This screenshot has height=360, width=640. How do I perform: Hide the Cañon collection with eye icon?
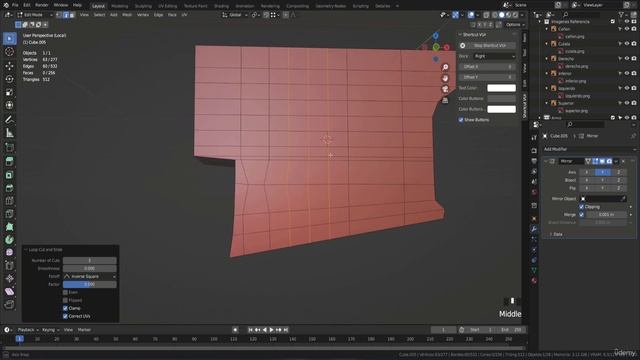point(627,29)
